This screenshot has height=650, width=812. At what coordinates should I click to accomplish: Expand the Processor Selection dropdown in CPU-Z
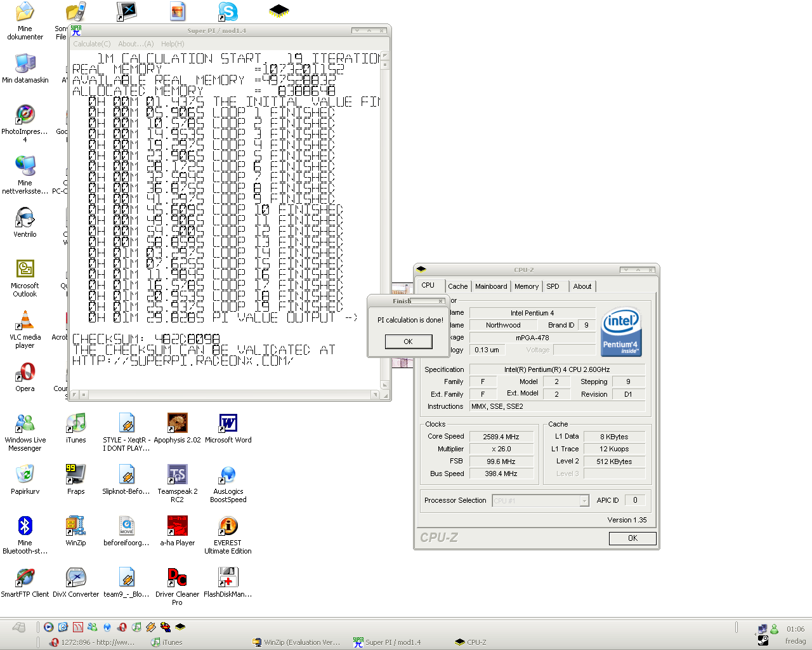point(584,501)
